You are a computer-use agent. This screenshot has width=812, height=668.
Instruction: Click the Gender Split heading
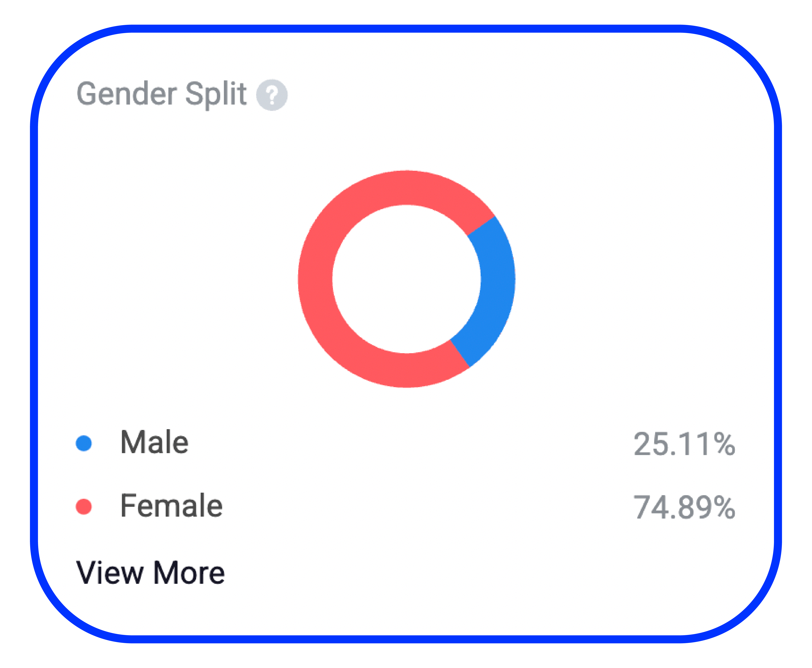coord(162,94)
